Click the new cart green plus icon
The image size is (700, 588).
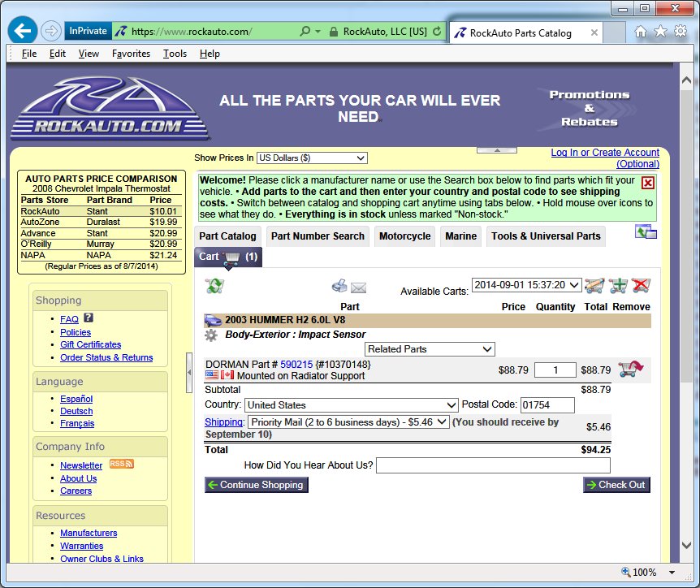coord(618,285)
